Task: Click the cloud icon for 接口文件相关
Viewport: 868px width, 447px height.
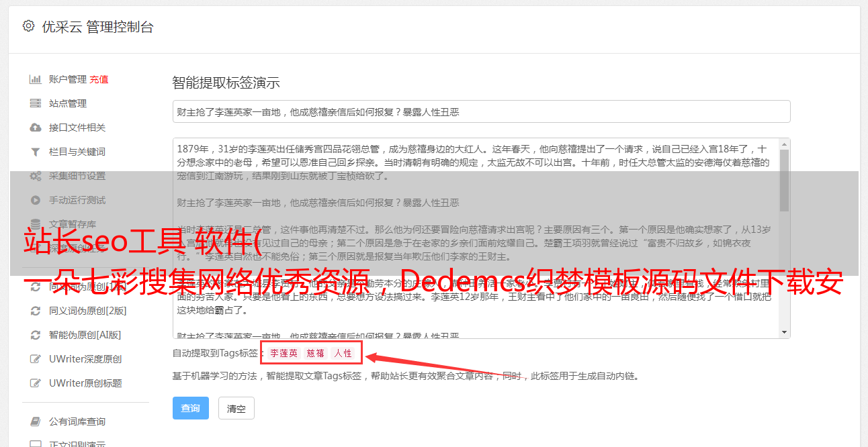Action: [x=36, y=128]
